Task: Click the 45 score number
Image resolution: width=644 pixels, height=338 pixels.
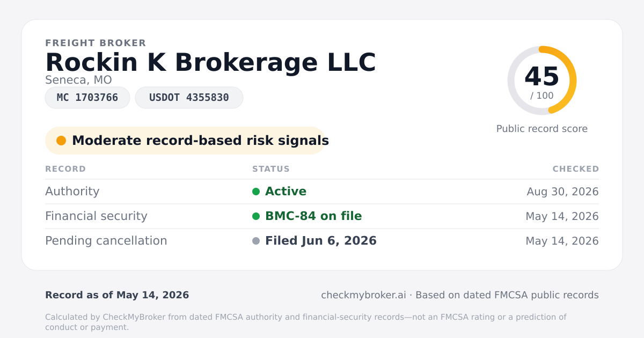Action: point(542,77)
